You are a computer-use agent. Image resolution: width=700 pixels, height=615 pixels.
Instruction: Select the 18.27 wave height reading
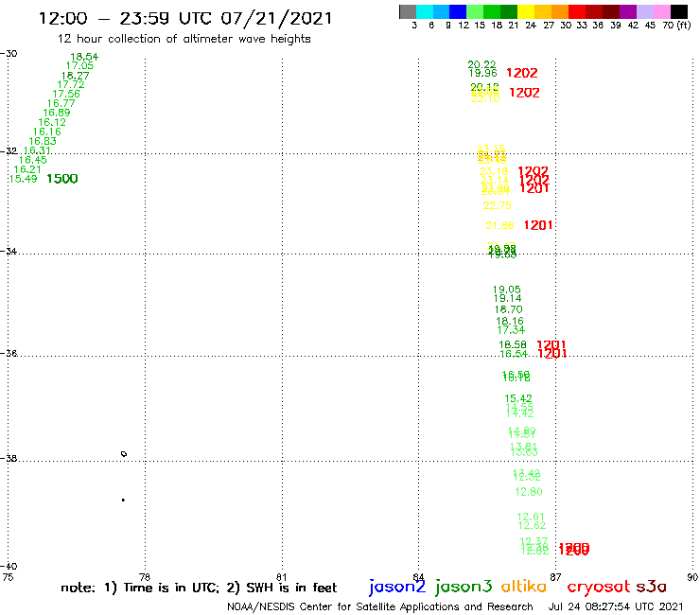(75, 76)
